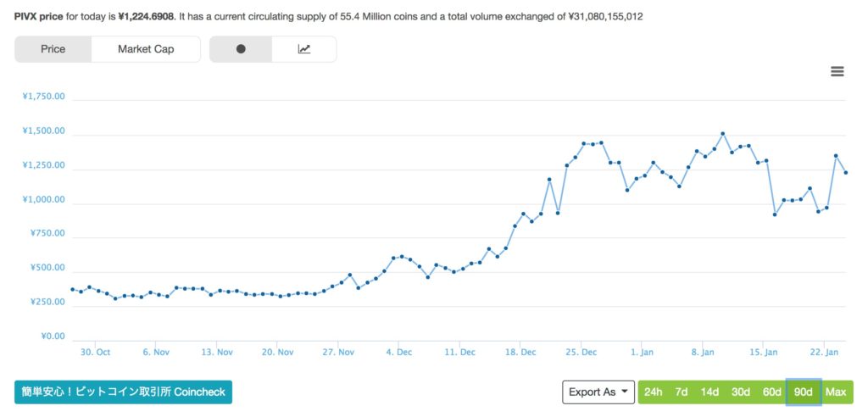868x417 pixels.
Task: Open the Coincheck bitcoin exchange link
Action: tap(123, 392)
